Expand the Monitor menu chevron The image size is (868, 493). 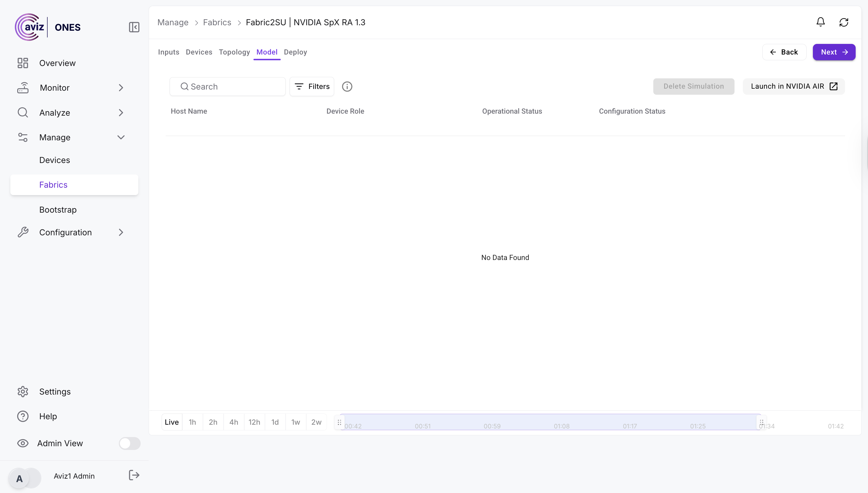(x=121, y=88)
